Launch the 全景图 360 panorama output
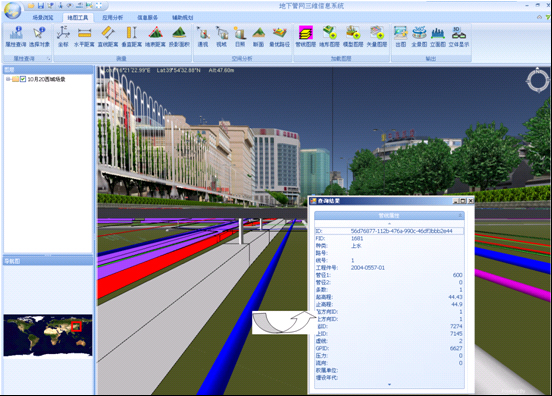The width and height of the screenshot is (552, 396). coord(419,37)
